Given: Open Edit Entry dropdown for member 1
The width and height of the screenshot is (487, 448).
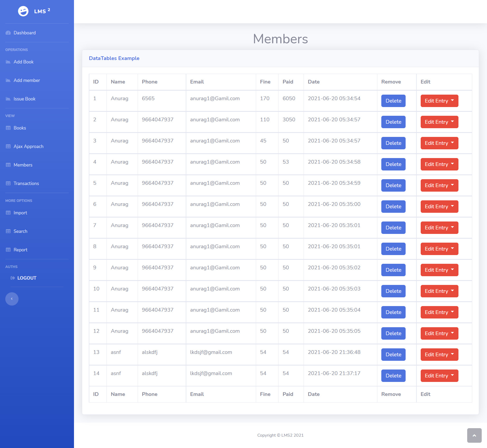Looking at the screenshot, I should (x=439, y=101).
